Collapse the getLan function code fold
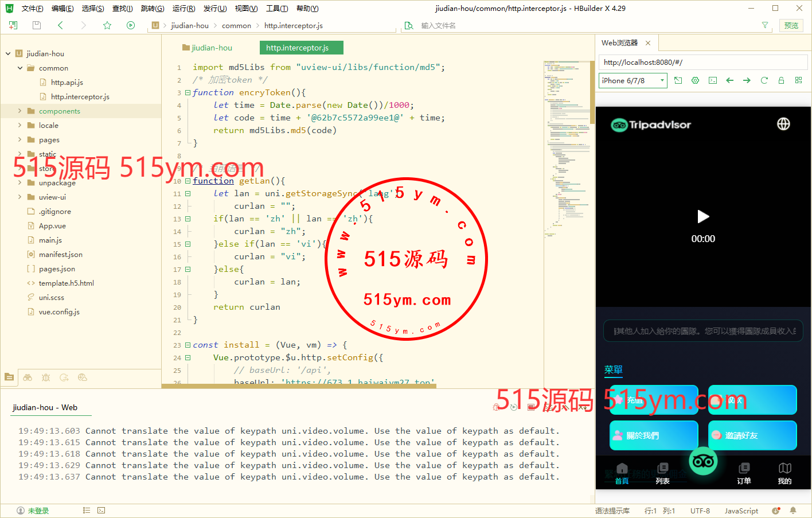 pos(188,181)
